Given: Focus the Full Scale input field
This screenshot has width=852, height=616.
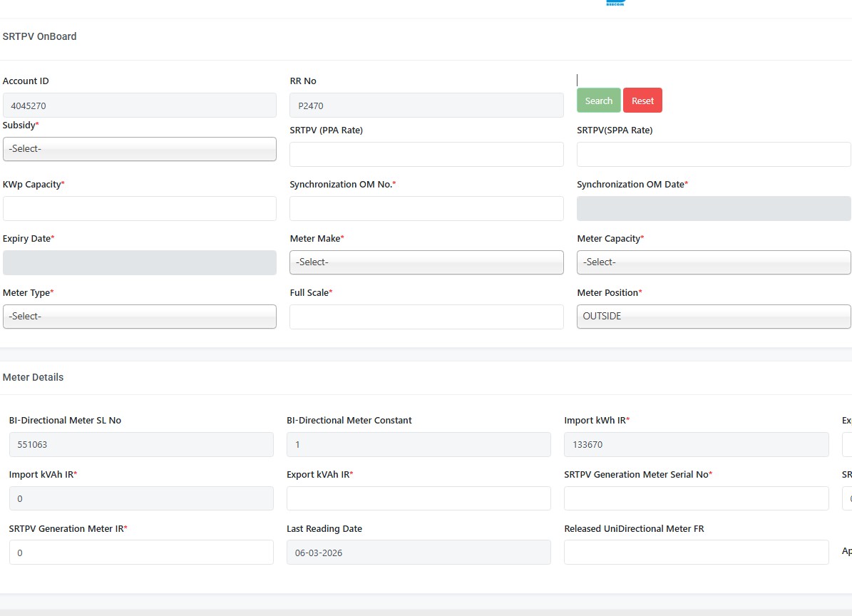Looking at the screenshot, I should [426, 317].
